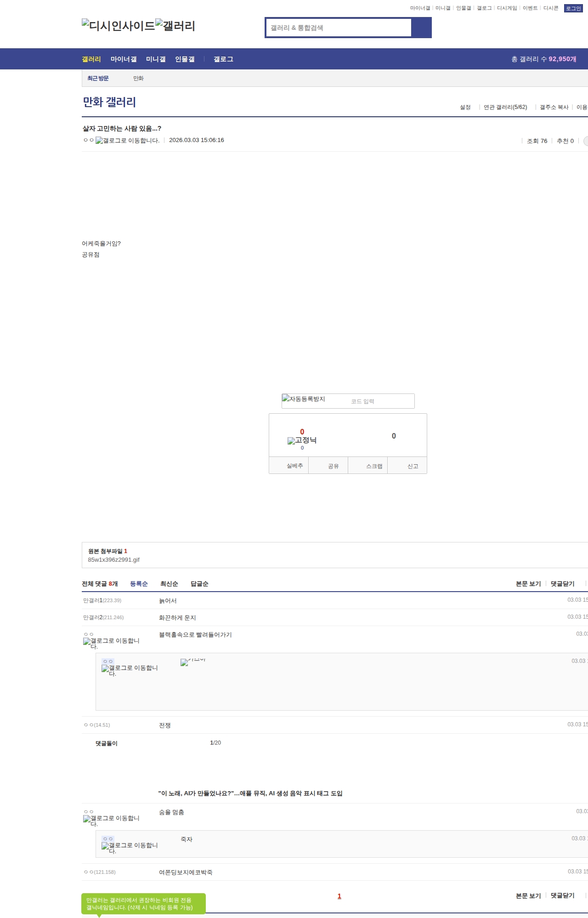Viewport: 588px width, 918px height.
Task: Go to comment page 1
Action: tap(339, 896)
